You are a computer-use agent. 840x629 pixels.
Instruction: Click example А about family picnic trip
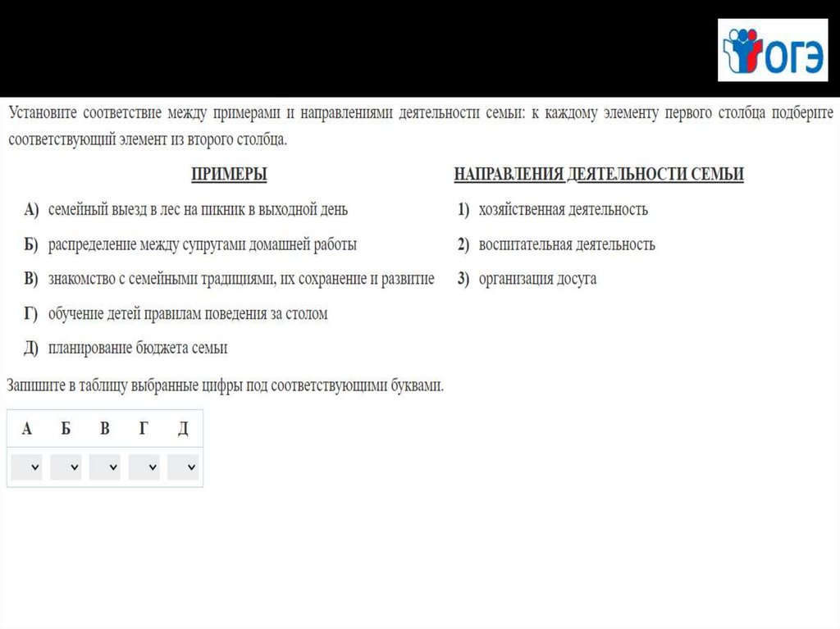coord(186,209)
